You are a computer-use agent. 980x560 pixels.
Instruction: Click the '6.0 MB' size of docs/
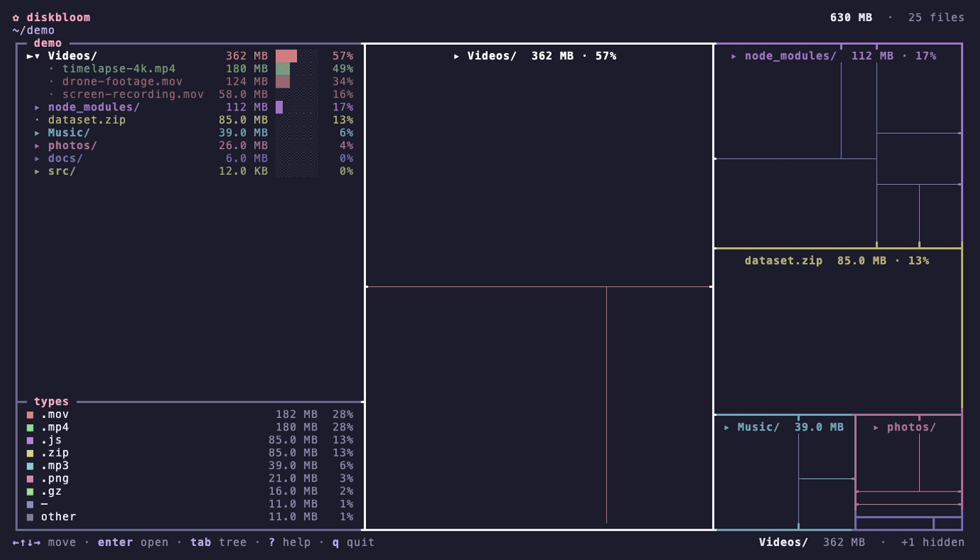247,158
